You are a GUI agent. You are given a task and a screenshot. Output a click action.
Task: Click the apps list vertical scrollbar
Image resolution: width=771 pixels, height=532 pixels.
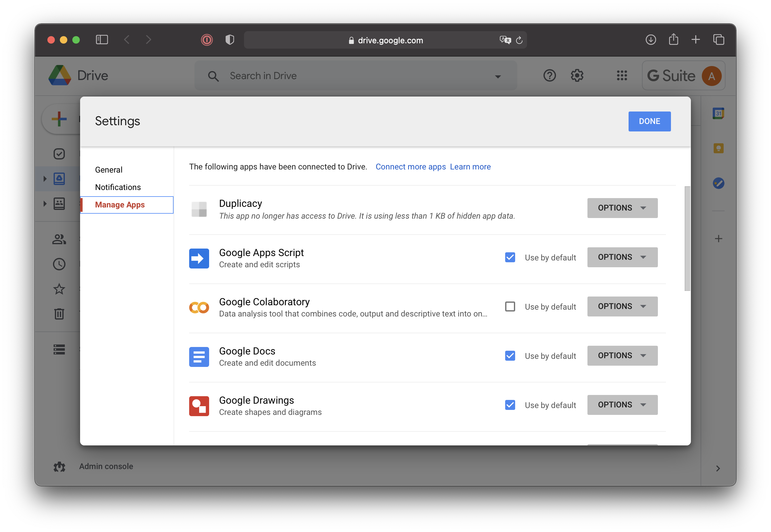[x=687, y=238]
